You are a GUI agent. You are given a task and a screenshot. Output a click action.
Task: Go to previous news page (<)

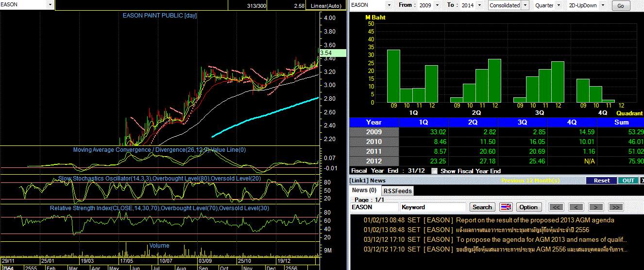point(576,207)
